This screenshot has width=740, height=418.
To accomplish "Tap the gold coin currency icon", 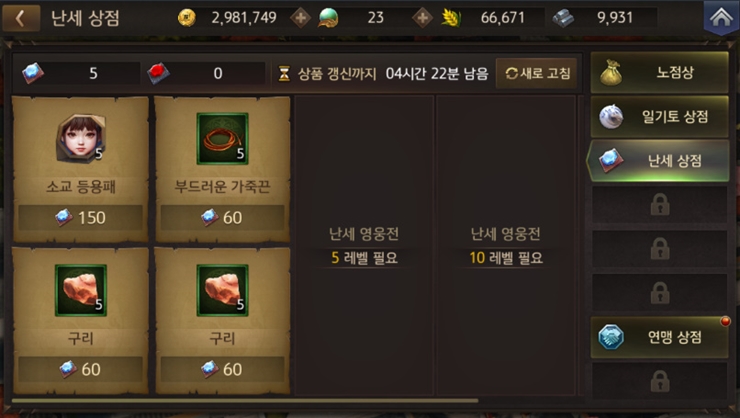I will click(x=187, y=18).
